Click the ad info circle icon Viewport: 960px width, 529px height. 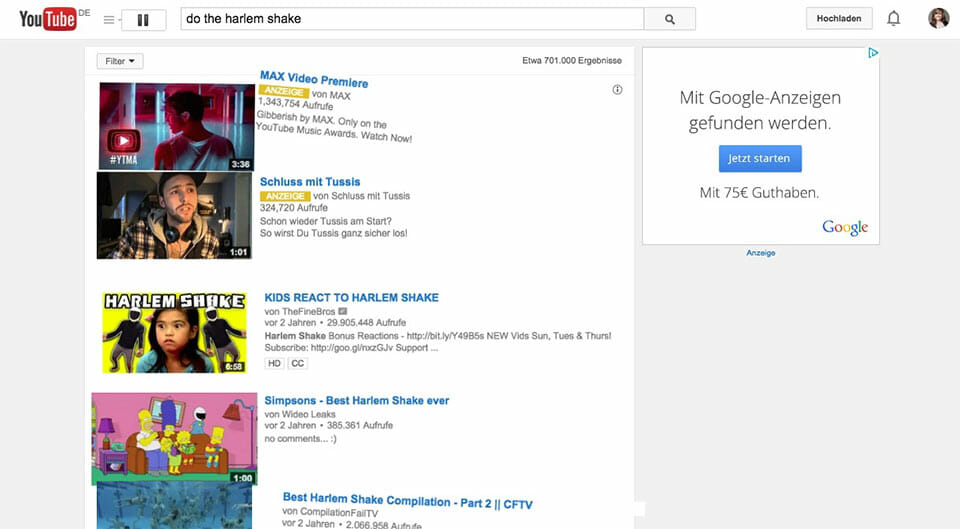[x=617, y=90]
